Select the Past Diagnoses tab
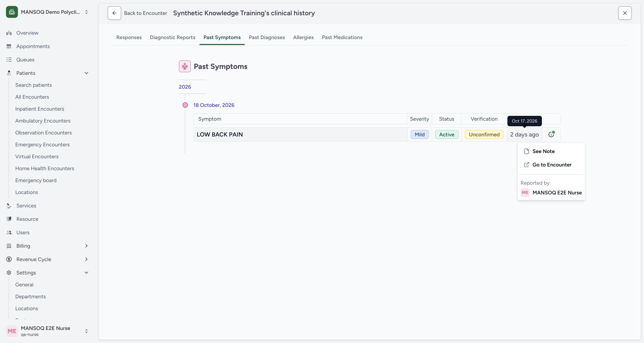Image resolution: width=644 pixels, height=343 pixels. tap(267, 37)
